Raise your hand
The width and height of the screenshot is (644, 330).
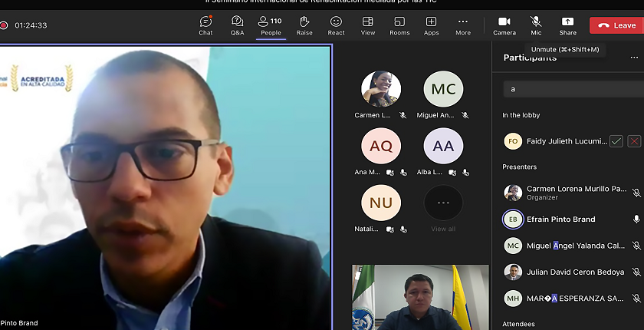tap(304, 25)
